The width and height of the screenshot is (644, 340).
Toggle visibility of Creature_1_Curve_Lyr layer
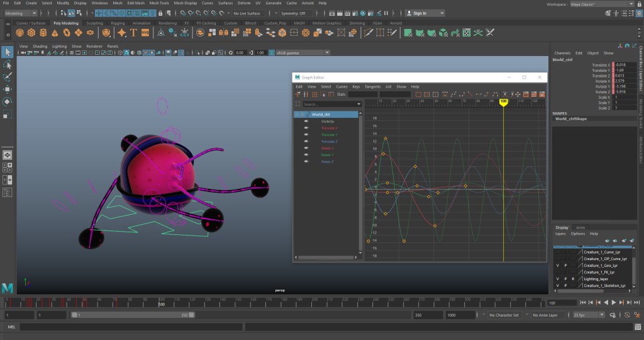click(x=557, y=252)
